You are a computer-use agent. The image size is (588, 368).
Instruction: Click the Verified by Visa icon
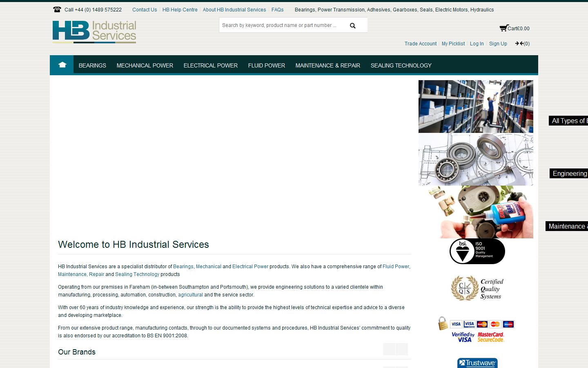[x=462, y=337]
